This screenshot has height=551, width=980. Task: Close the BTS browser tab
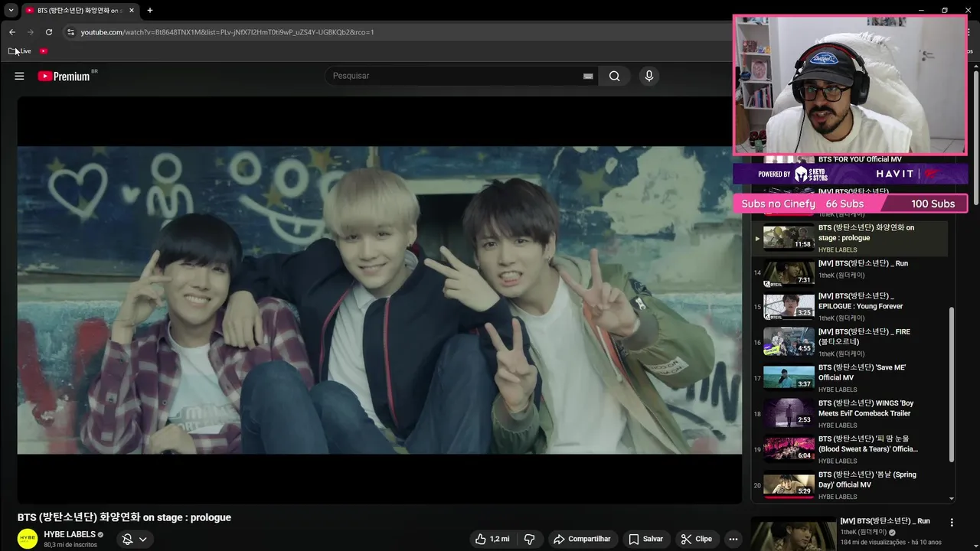(132, 11)
